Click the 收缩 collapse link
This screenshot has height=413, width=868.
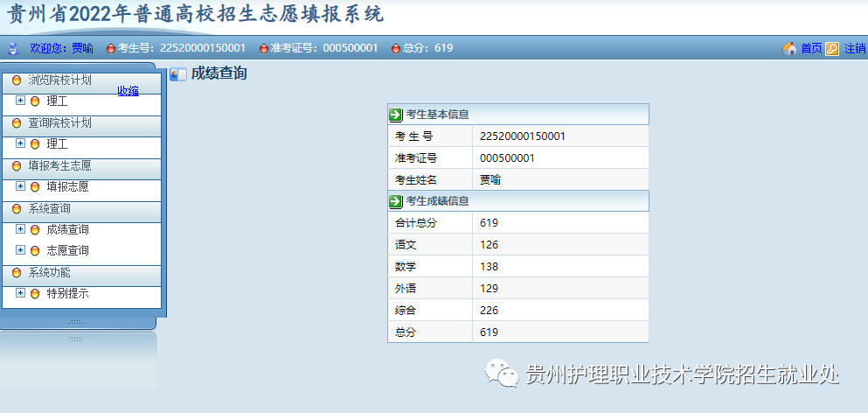[128, 91]
